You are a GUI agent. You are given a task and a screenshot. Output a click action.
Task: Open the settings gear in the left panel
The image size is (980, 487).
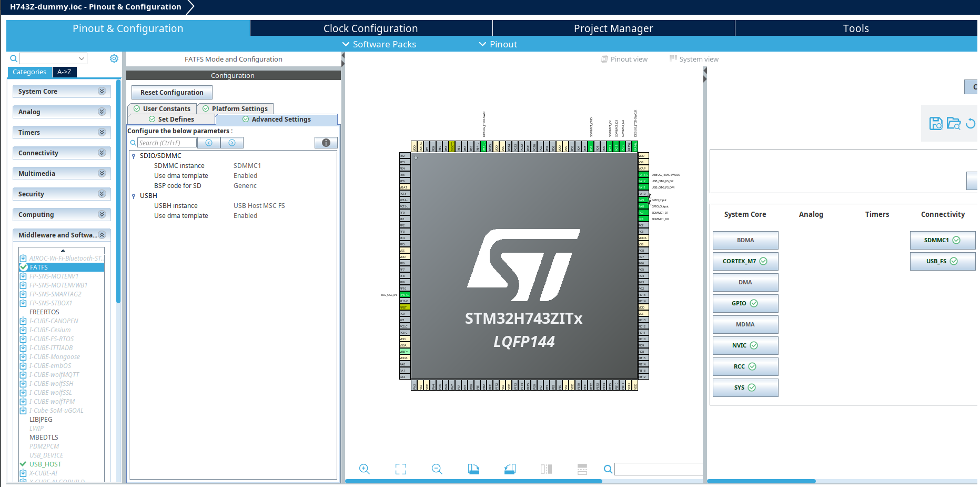click(x=114, y=58)
